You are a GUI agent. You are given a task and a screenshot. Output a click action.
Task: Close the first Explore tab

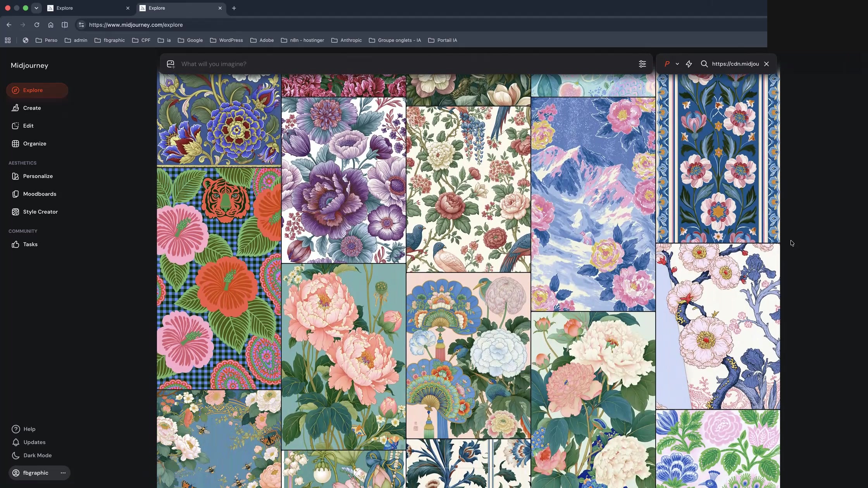[128, 8]
